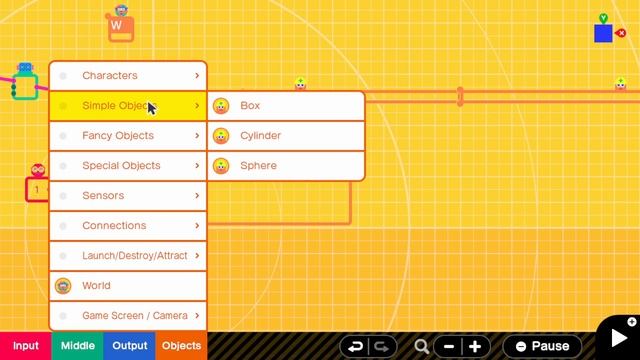Click the bullet dot beside Sensors
640x360 pixels.
tap(63, 196)
